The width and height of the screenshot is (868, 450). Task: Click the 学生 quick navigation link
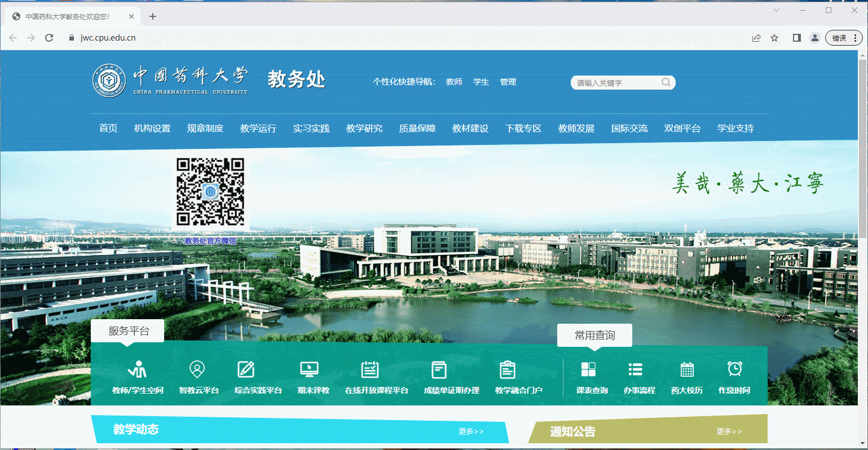click(x=481, y=82)
